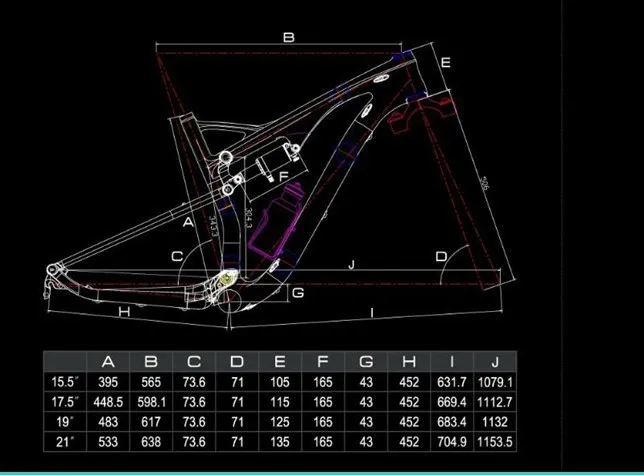644x476 pixels.
Task: Click the 448.5 cell in the table
Action: pyautogui.click(x=108, y=402)
